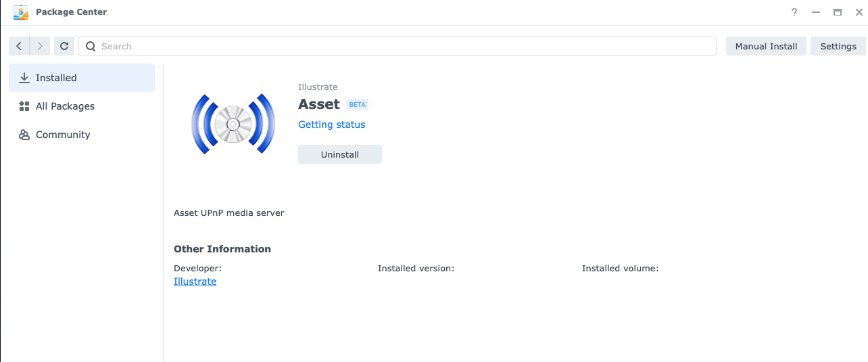
Task: Maximize the Package Center window
Action: (838, 12)
